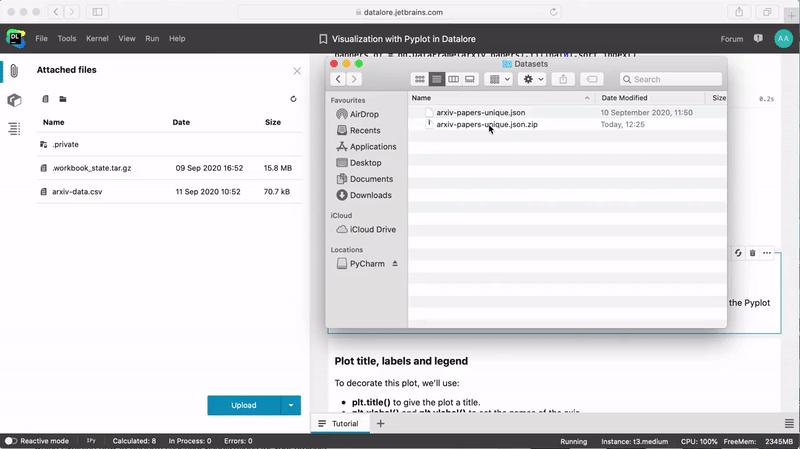Click the new file icon in Attached files
The width and height of the screenshot is (800, 449).
pos(45,99)
